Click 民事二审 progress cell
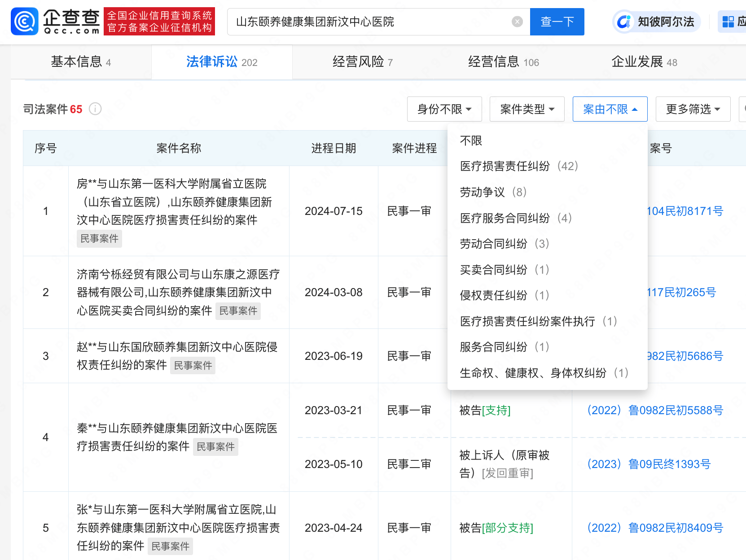 pos(409,464)
